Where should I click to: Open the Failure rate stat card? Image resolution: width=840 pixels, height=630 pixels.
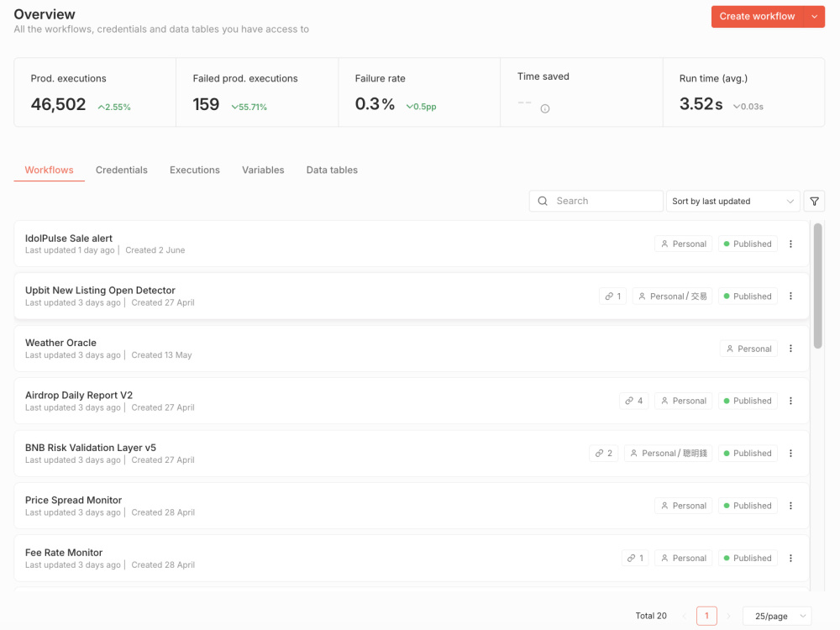click(419, 92)
